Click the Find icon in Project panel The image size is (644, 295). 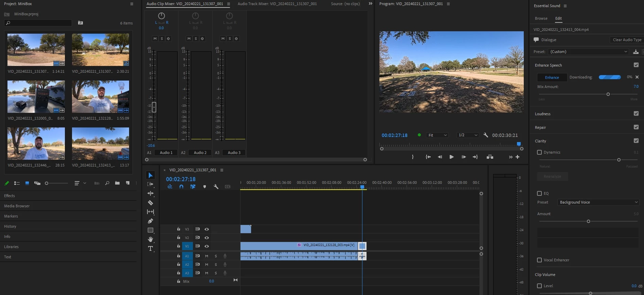[107, 183]
